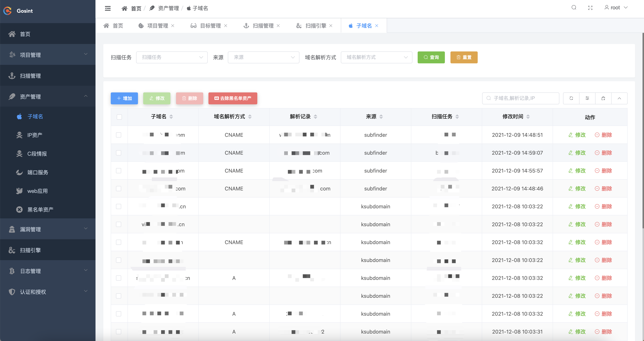Close the 扫描引擎 tab

(331, 26)
